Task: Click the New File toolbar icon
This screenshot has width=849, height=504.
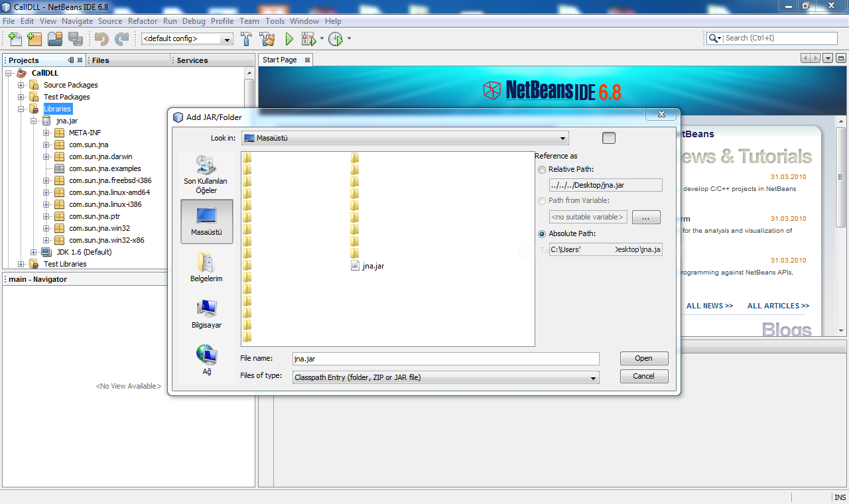Action: 15,39
